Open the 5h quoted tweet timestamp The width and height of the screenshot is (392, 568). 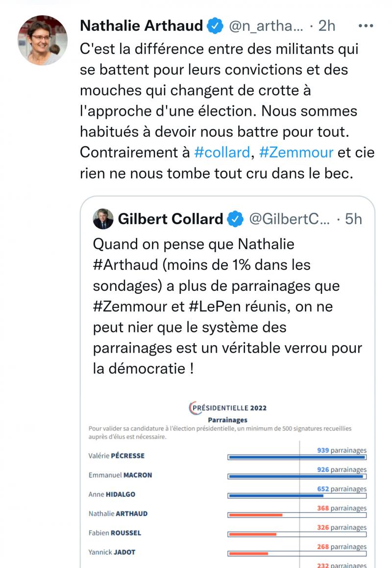pos(354,219)
